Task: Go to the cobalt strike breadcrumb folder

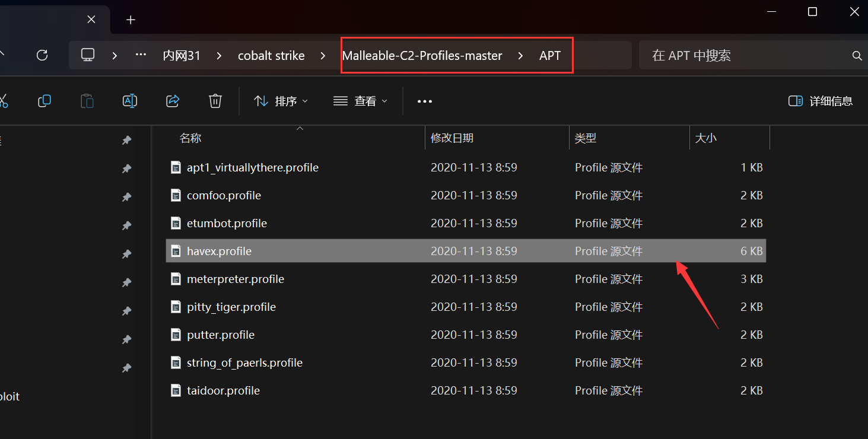Action: coord(271,56)
